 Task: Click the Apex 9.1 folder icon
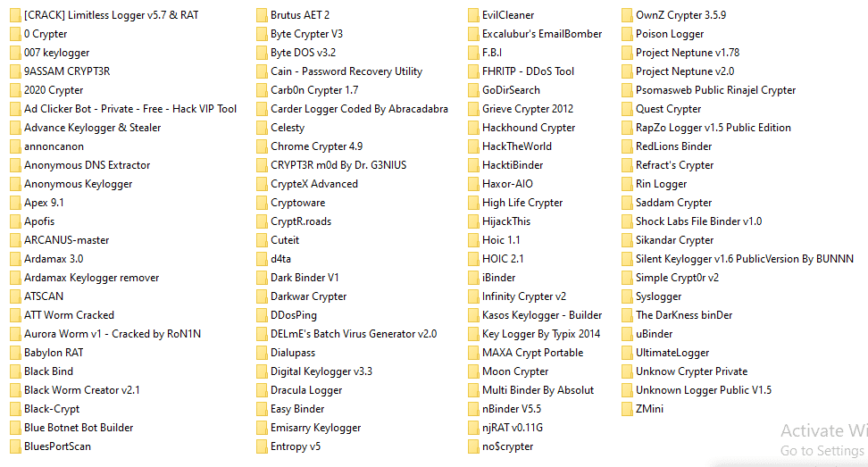click(15, 203)
